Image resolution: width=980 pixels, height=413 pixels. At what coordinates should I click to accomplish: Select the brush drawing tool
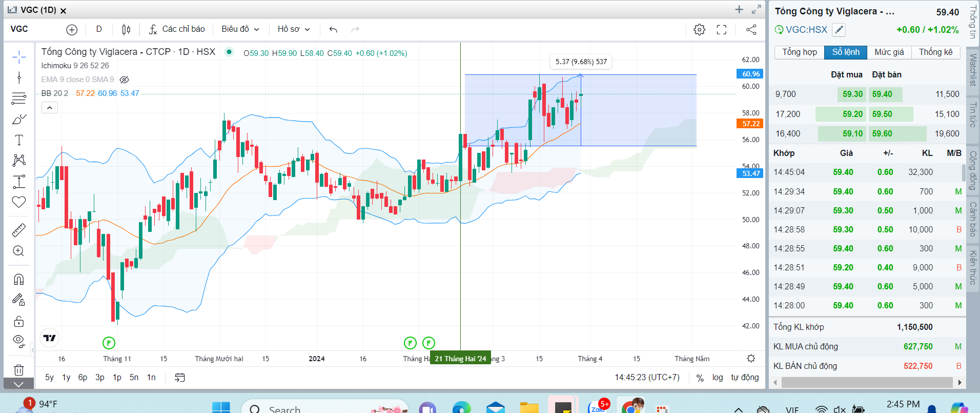[x=19, y=119]
